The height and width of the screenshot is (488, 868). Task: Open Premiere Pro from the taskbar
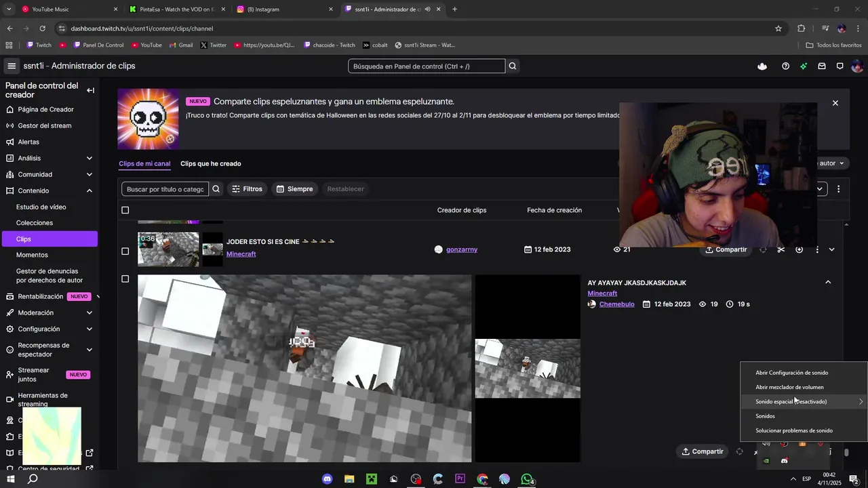(460, 479)
